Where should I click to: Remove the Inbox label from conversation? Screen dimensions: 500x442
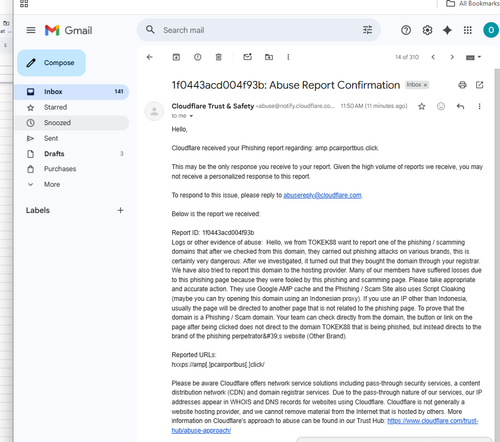425,85
